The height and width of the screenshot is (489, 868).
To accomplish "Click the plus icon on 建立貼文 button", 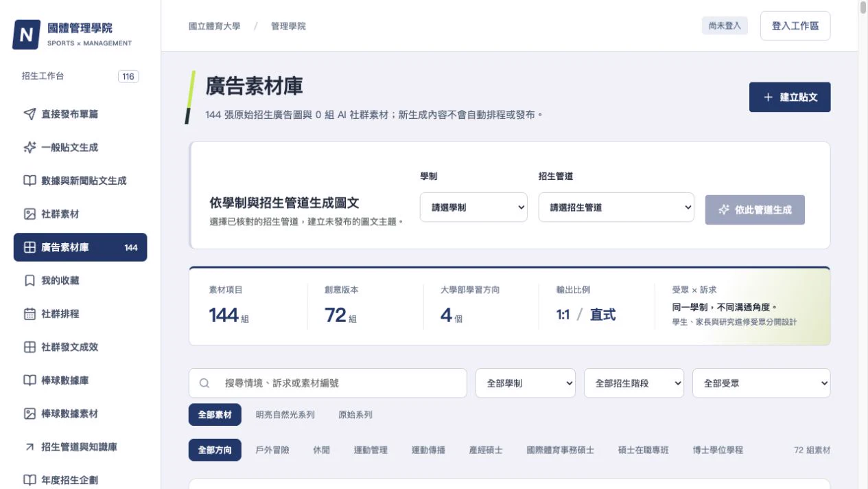I will (768, 98).
